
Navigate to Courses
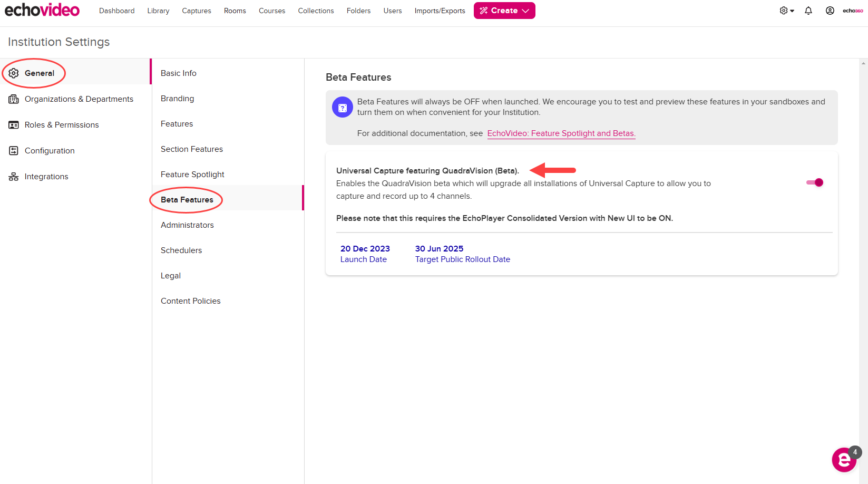pyautogui.click(x=272, y=11)
